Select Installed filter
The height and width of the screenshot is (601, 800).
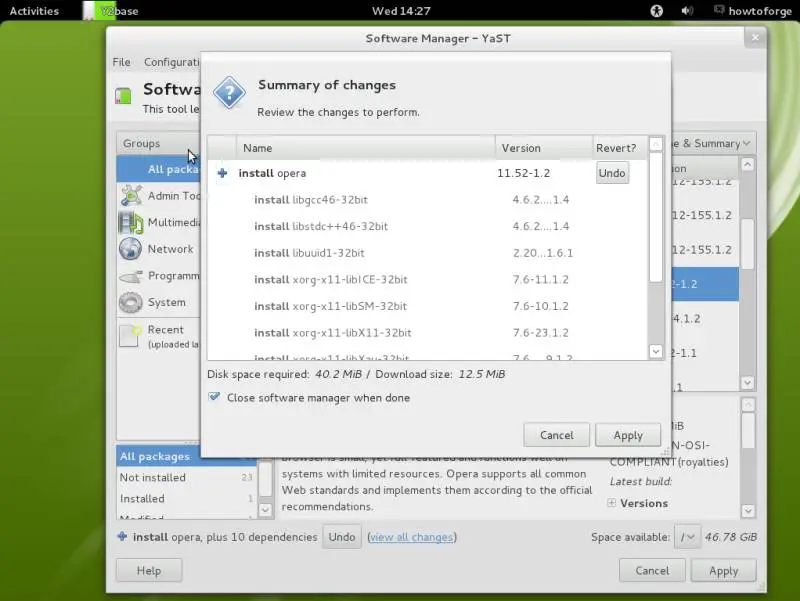coord(186,498)
